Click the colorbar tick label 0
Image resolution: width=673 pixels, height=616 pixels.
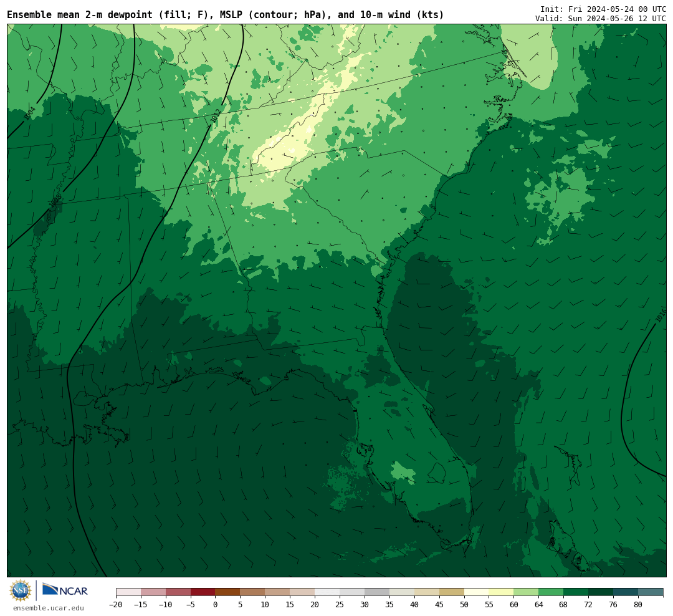point(216,604)
